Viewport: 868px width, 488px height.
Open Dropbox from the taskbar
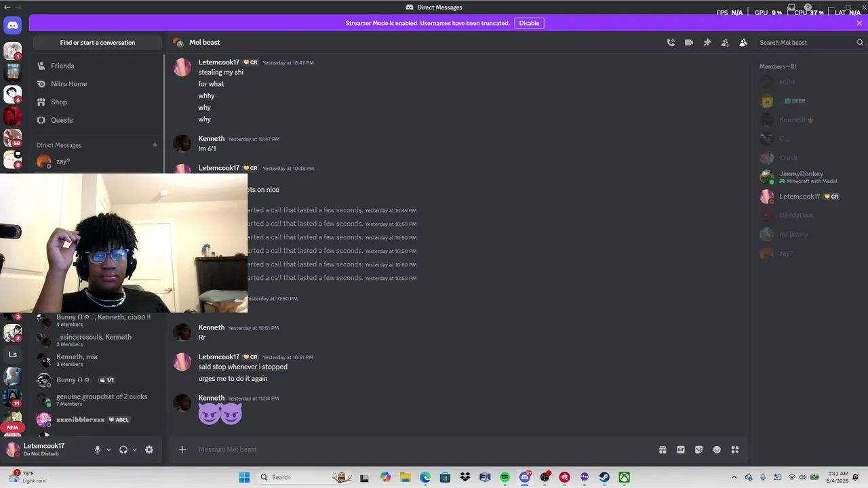pyautogui.click(x=465, y=477)
